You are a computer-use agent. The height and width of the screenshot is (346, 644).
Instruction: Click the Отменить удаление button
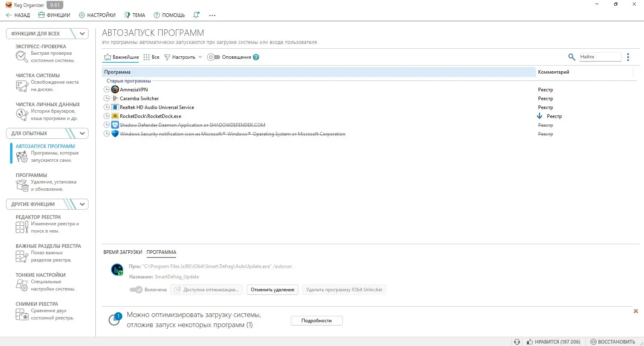[x=272, y=290]
